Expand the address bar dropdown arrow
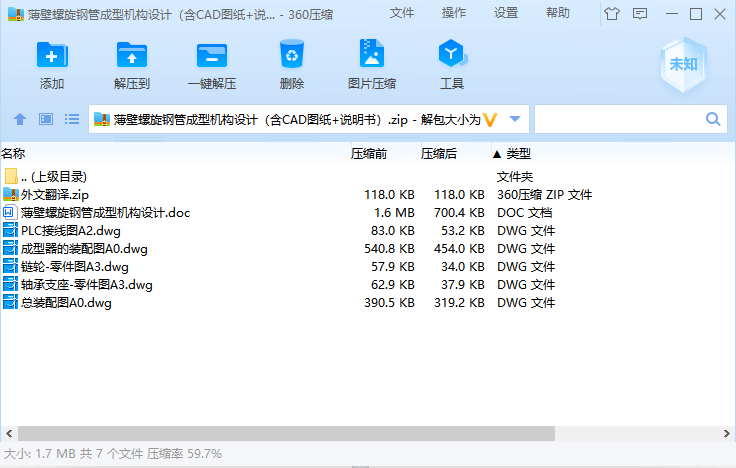Image resolution: width=736 pixels, height=468 pixels. 515,119
